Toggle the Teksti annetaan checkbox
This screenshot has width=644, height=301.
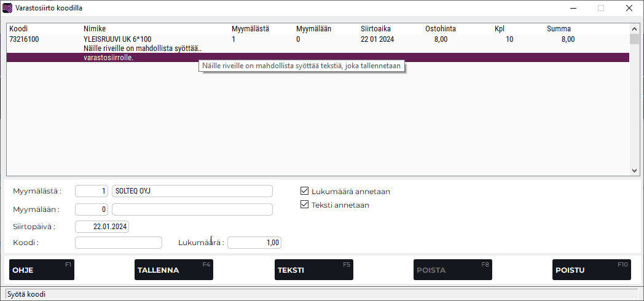pyautogui.click(x=304, y=205)
